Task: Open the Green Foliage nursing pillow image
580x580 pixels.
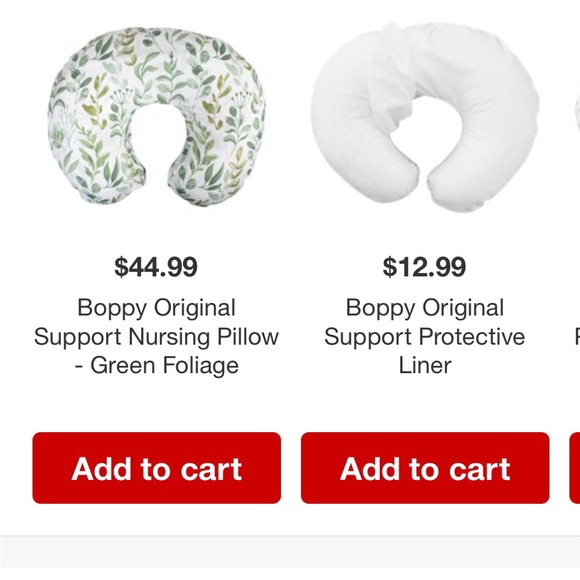Action: 157,116
